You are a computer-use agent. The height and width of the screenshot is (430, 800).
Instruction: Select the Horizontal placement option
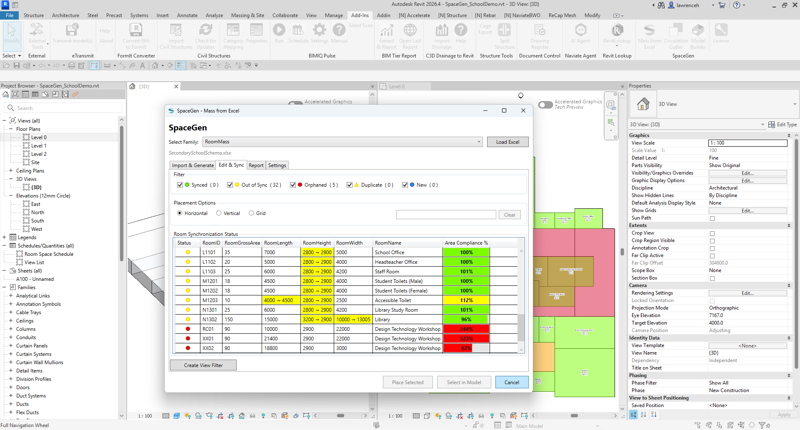coord(180,213)
